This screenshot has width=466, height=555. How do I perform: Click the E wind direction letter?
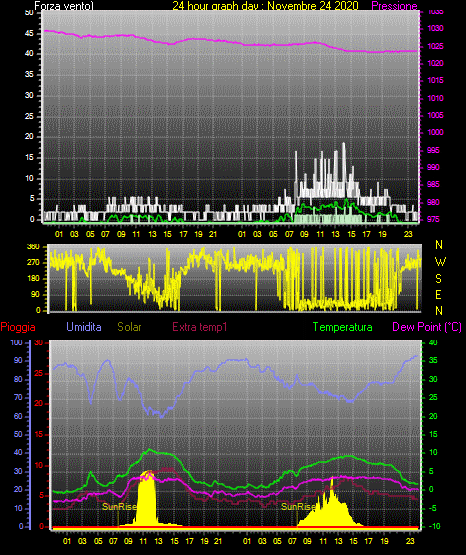coord(438,294)
